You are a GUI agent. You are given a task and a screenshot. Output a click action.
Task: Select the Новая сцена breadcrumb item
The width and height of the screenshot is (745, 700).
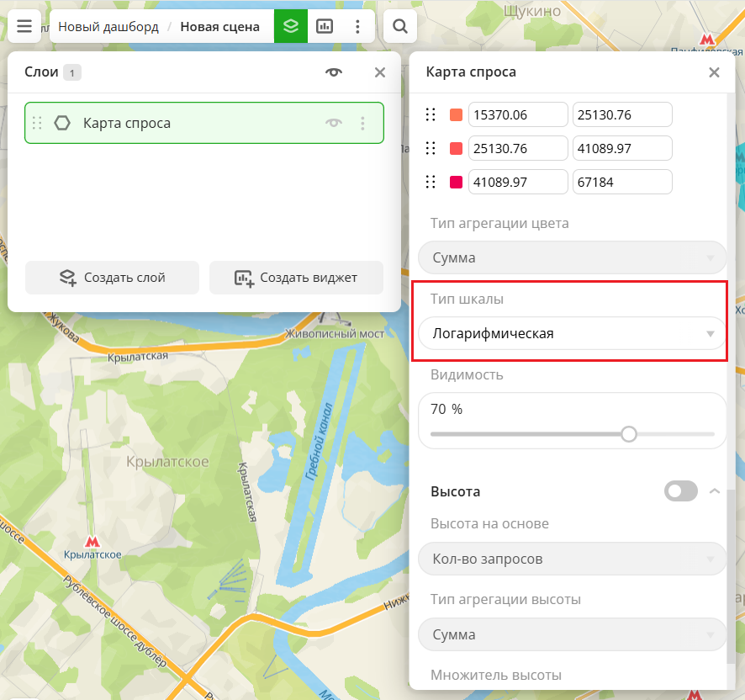tap(219, 27)
